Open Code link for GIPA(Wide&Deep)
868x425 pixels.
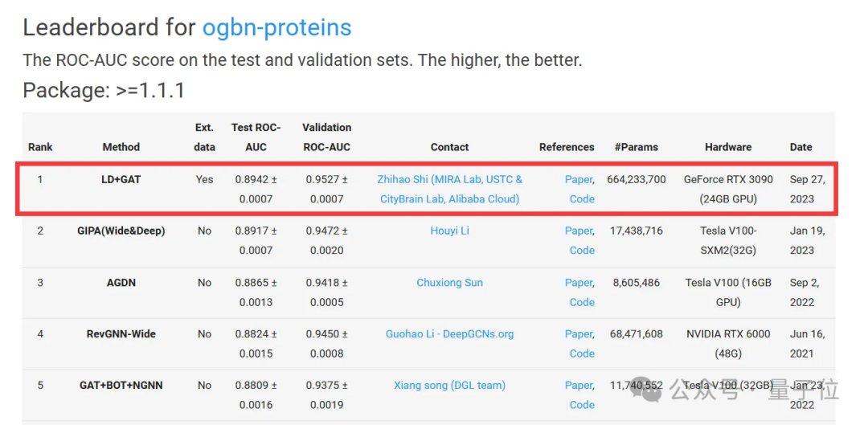(x=582, y=250)
